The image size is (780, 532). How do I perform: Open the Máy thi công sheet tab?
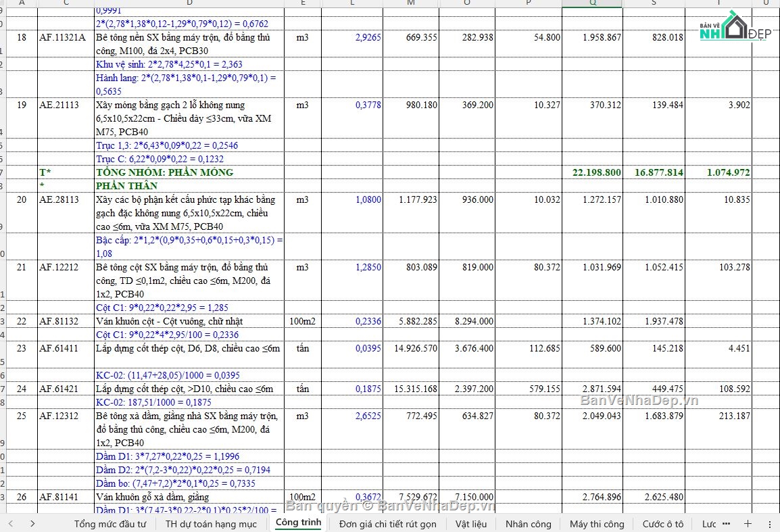[x=597, y=523]
